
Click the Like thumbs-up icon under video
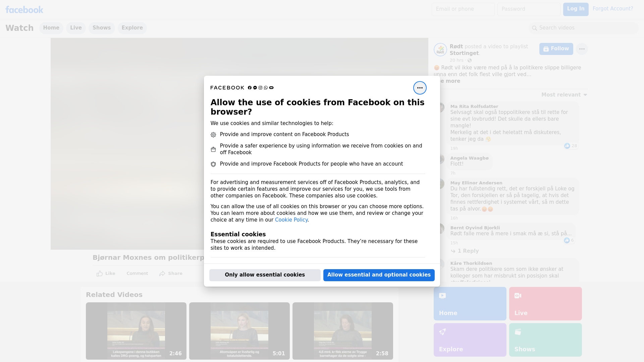coord(100,274)
